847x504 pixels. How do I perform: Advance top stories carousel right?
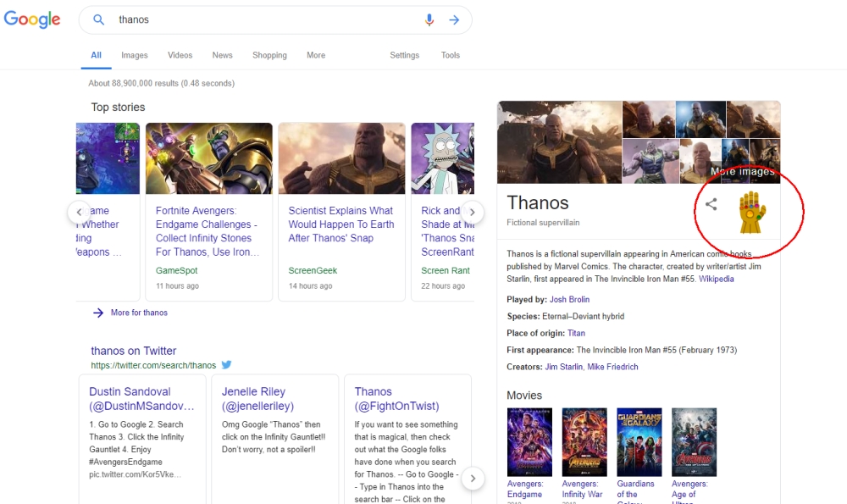(473, 212)
